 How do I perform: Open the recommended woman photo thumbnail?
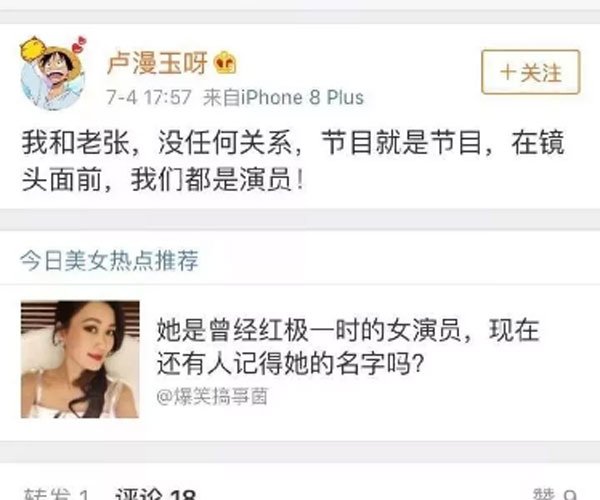(x=80, y=360)
